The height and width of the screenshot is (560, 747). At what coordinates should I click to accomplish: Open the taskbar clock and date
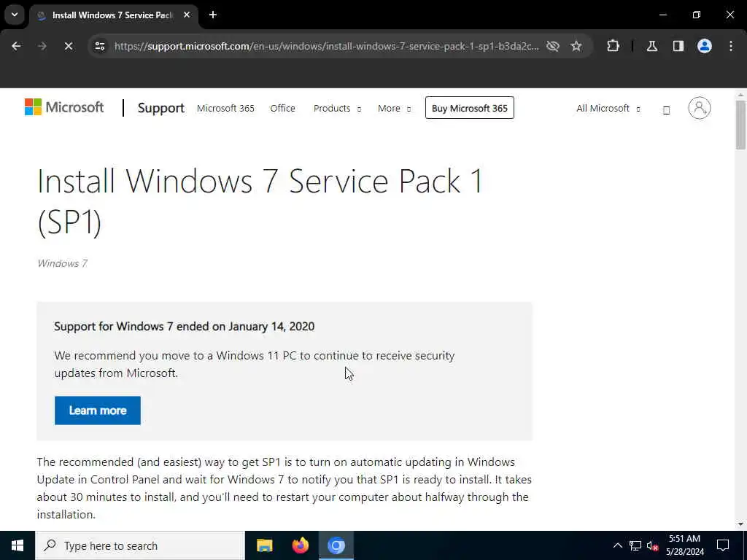click(x=684, y=545)
